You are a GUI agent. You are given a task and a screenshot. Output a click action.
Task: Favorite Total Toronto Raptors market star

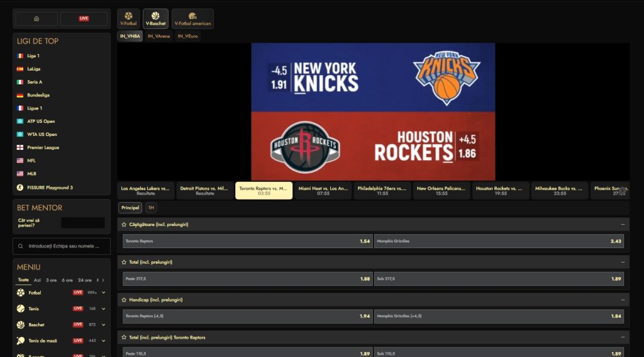click(124, 337)
